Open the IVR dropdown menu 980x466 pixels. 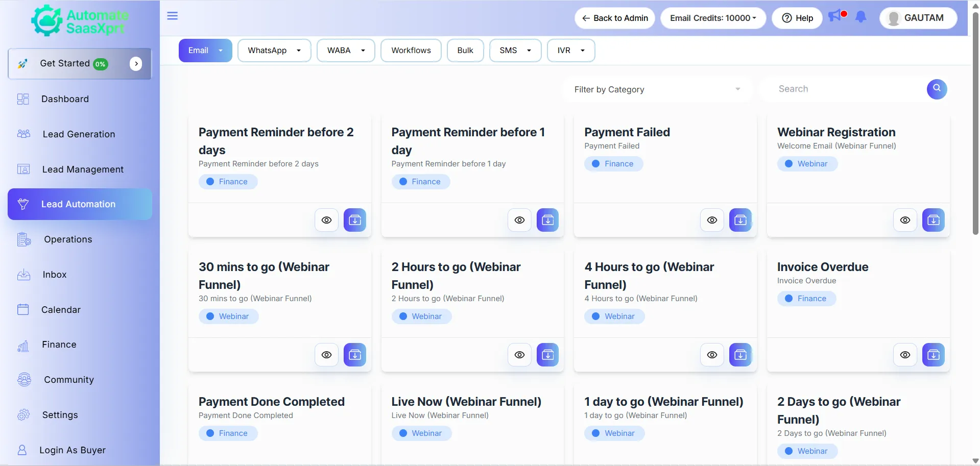click(571, 51)
